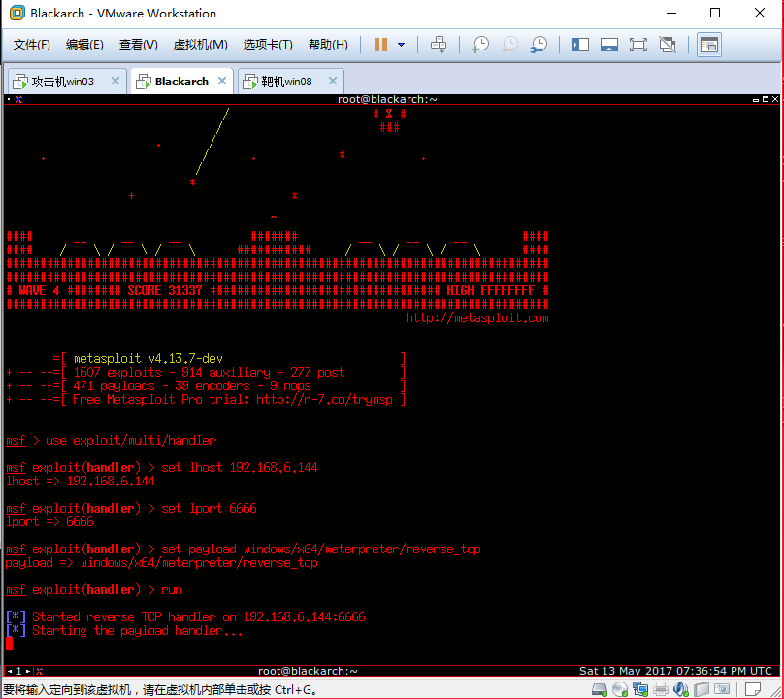The width and height of the screenshot is (784, 699).
Task: Close the 攻击机win03 tab
Action: pyautogui.click(x=115, y=81)
